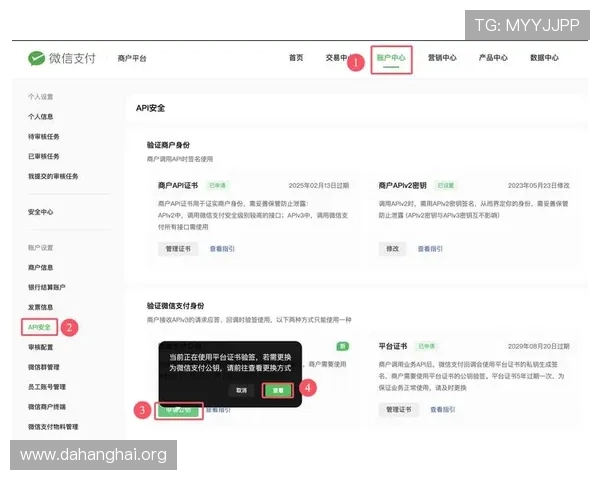The width and height of the screenshot is (600, 480).
Task: Click 管理证书 under 平台证书
Action: point(398,410)
